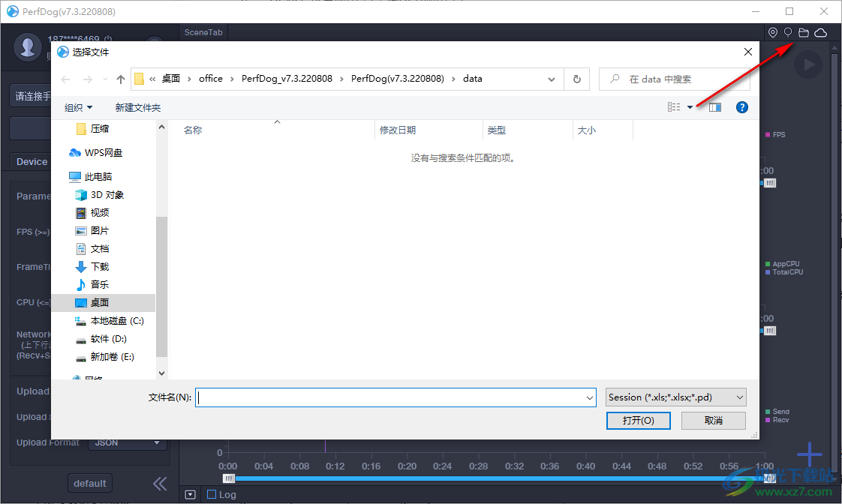The height and width of the screenshot is (504, 842).
Task: Open view options dropdown arrow
Action: pos(690,107)
